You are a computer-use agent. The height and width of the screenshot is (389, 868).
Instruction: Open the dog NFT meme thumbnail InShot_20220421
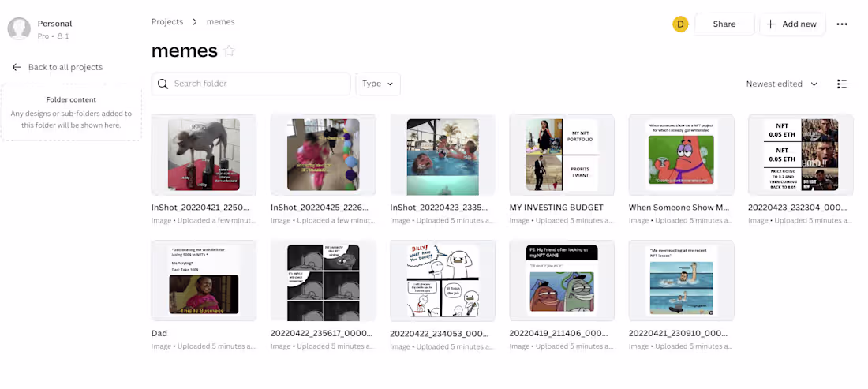[x=204, y=155]
